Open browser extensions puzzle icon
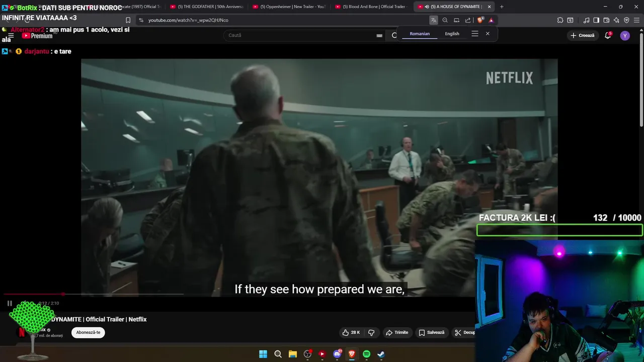644x362 pixels. click(x=560, y=20)
